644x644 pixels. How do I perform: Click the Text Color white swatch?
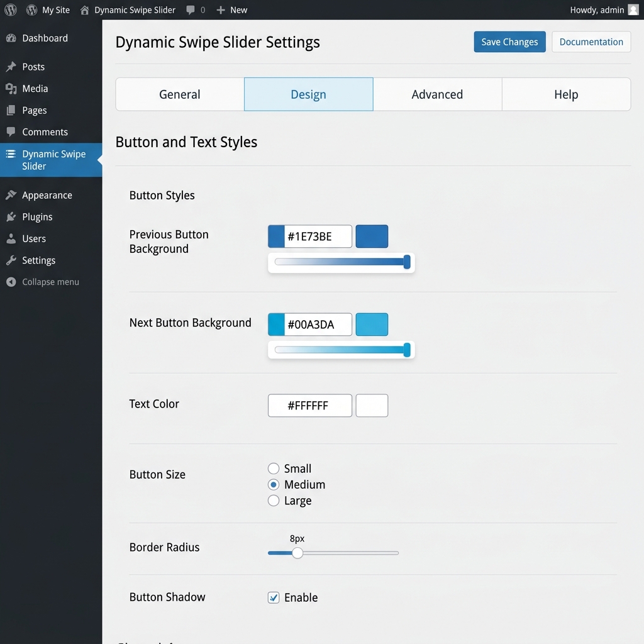372,406
